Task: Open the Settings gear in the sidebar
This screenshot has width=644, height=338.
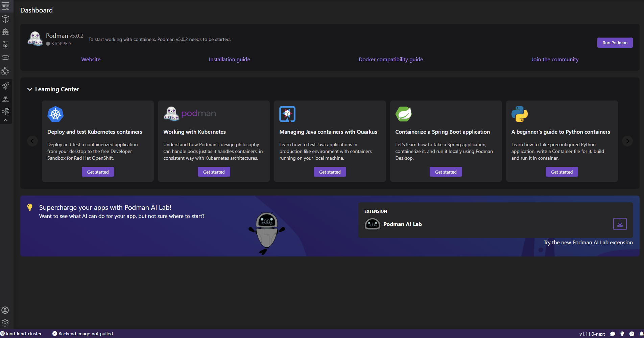Action: [5, 323]
